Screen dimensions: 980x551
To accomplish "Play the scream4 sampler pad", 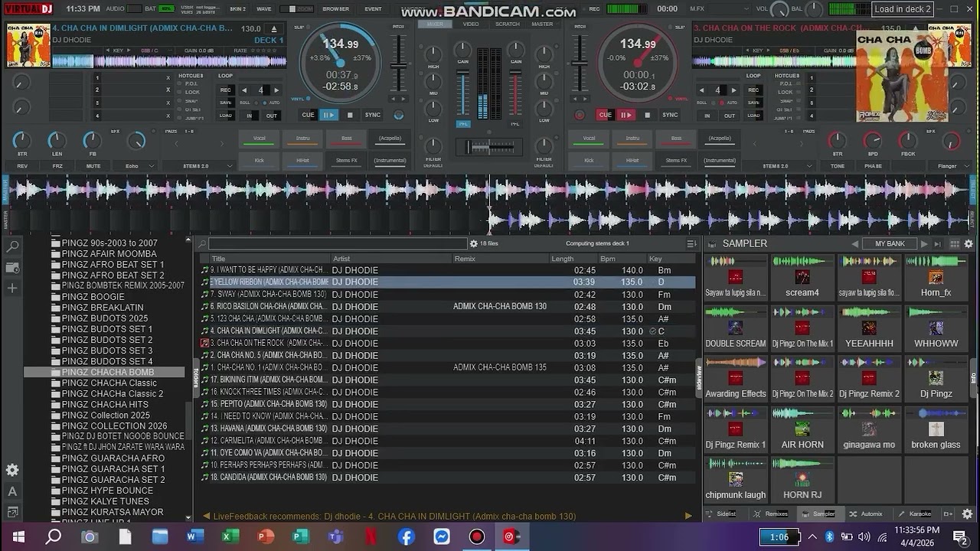I will 802,278.
